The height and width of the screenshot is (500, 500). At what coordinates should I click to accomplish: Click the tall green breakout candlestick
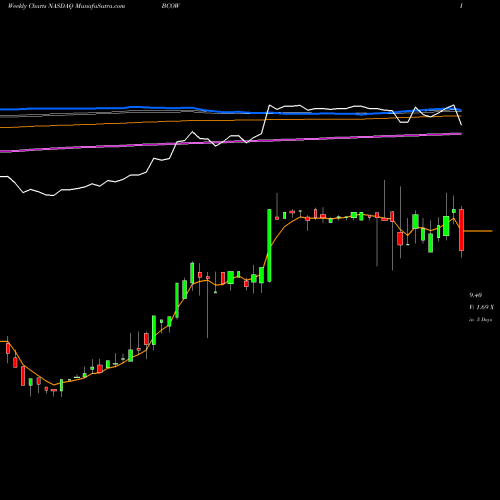[x=269, y=246]
